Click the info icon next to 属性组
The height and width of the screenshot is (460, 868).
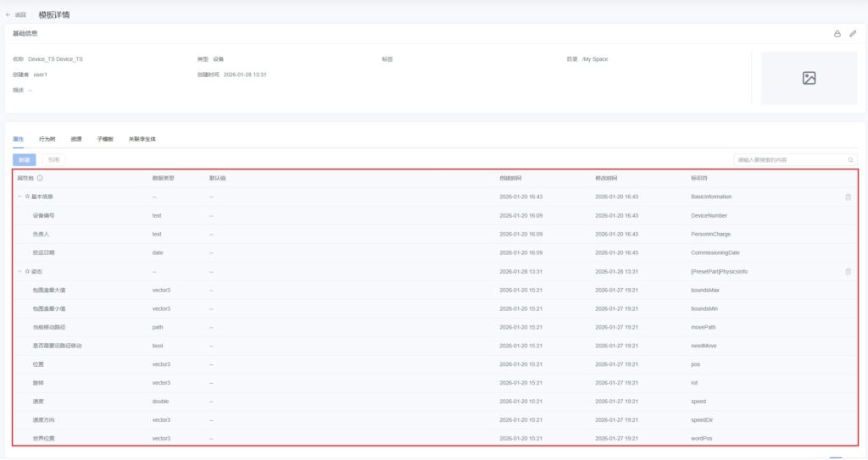40,178
